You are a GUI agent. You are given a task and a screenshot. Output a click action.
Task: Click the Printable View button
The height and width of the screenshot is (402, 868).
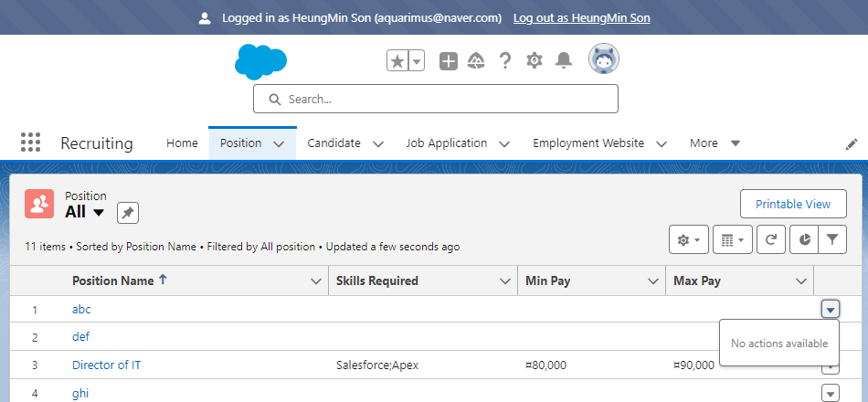(x=793, y=204)
